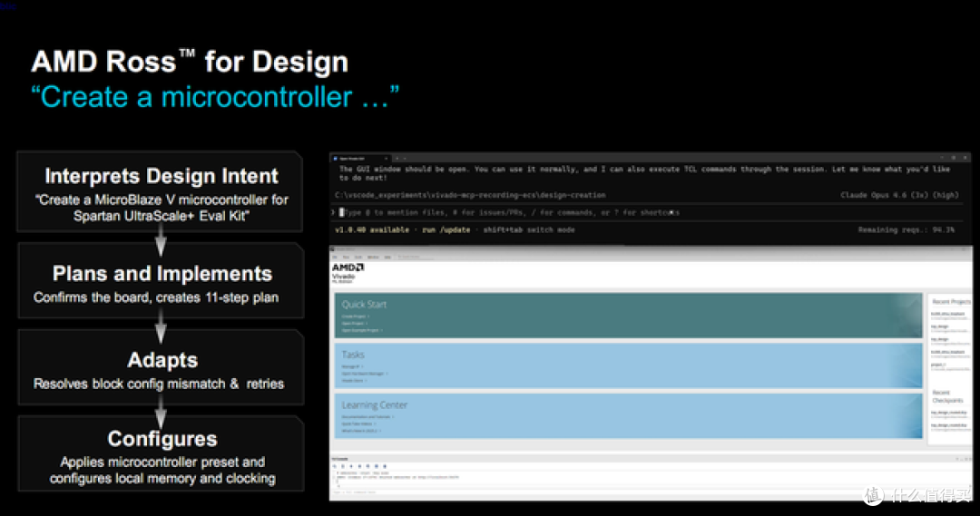Screen dimensions: 980x516
Task: Open the Window menu in Vivado
Action: (x=373, y=258)
